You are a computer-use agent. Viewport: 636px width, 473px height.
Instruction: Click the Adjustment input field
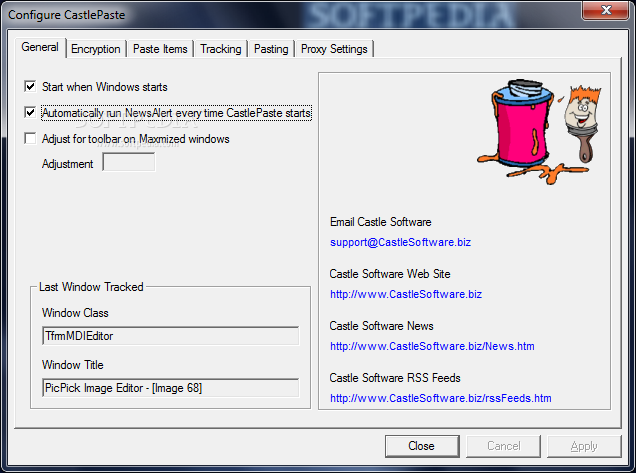pos(129,162)
